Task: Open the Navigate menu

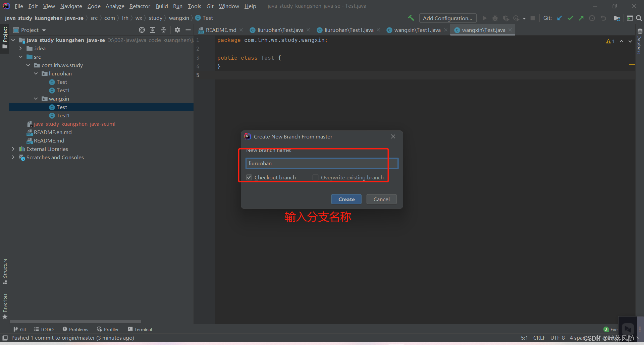Action: (71, 6)
